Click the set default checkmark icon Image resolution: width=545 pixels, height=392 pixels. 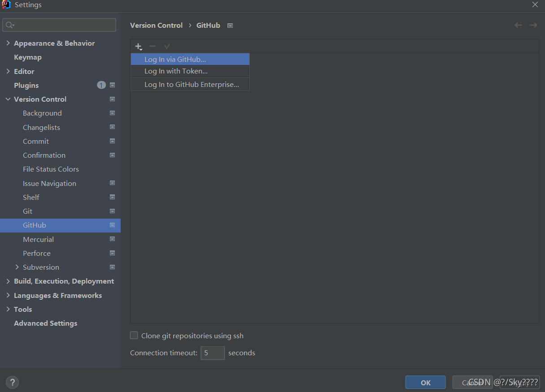pyautogui.click(x=167, y=46)
